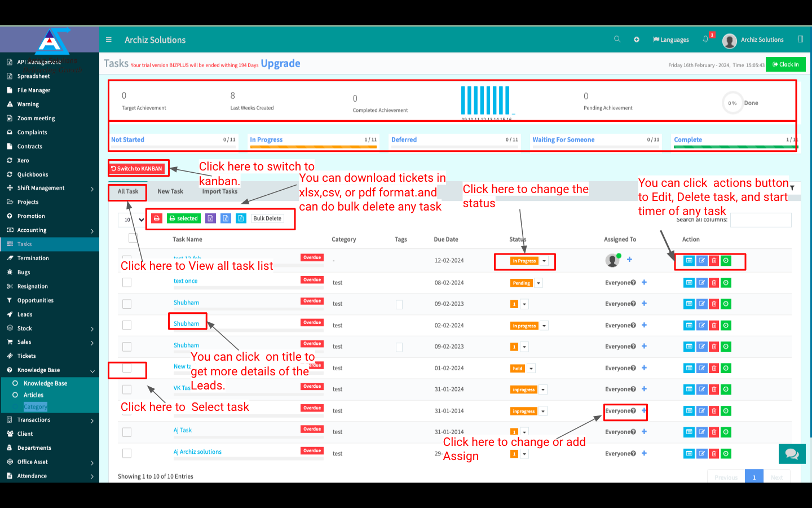Image resolution: width=812 pixels, height=508 pixels.
Task: Export tasks using the purple Excel icon
Action: [210, 218]
